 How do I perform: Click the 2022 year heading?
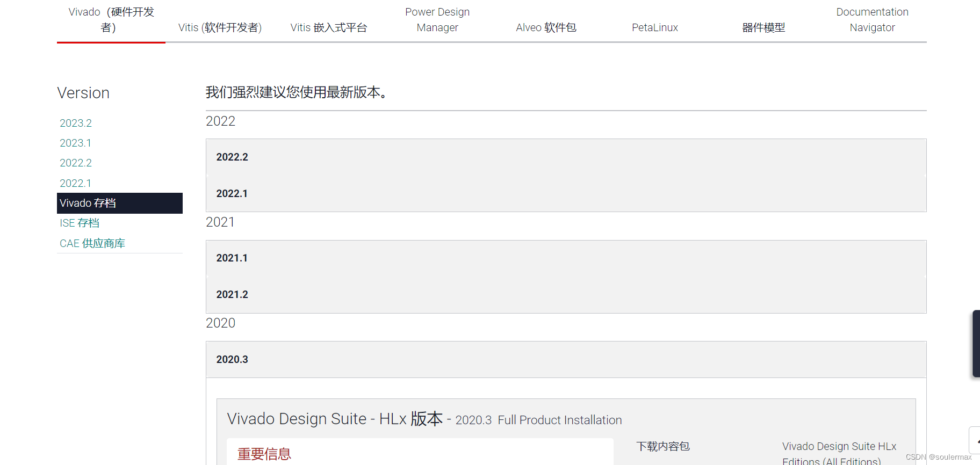[220, 121]
